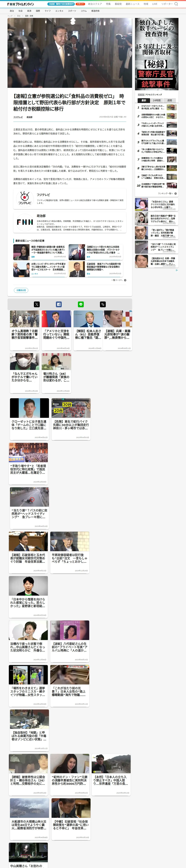186x868 pixels.
Task: Open card 紀州のドン・ファン元妻の須藤早貴被告
Action: pos(70,775)
